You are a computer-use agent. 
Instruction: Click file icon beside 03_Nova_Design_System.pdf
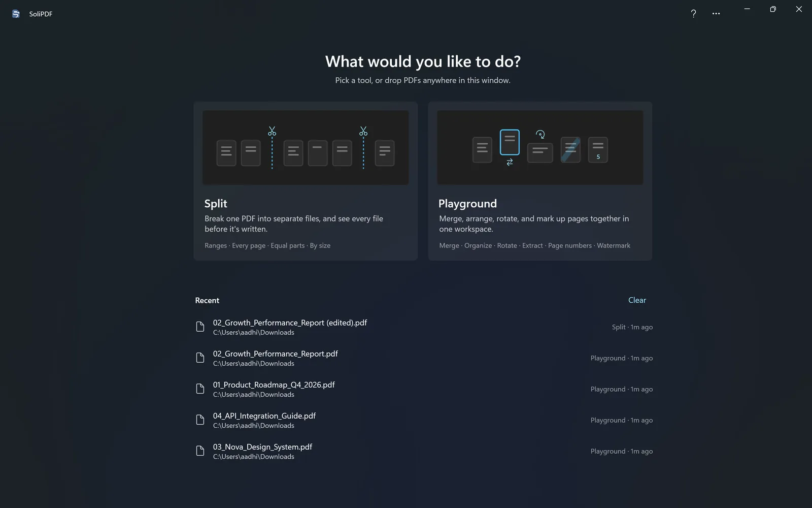[200, 451]
